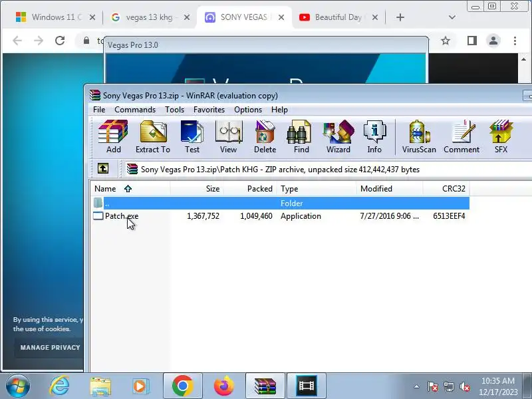Open the muted volume tray icon
The height and width of the screenshot is (399, 532).
pyautogui.click(x=464, y=386)
